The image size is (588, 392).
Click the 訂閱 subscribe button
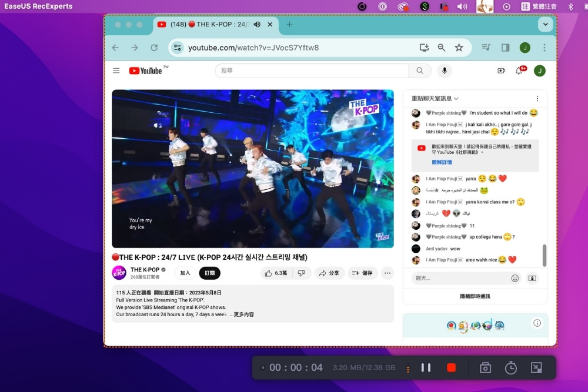tap(210, 273)
